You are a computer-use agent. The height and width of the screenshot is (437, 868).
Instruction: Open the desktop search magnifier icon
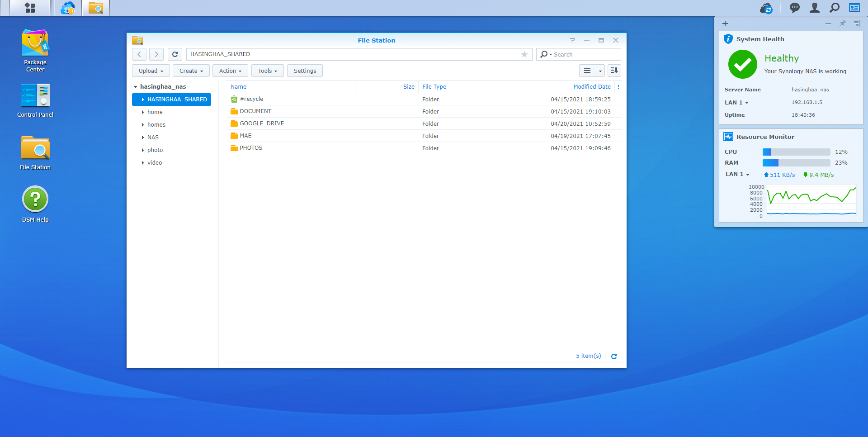[835, 8]
